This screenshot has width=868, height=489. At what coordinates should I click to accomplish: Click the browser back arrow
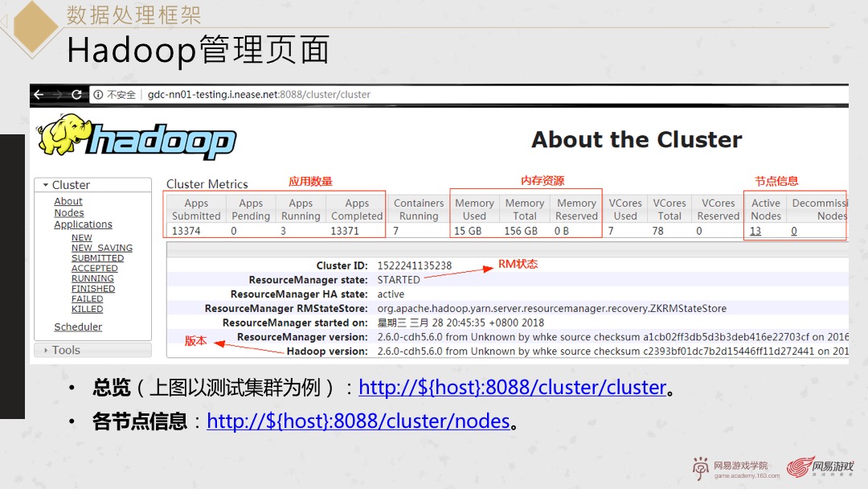click(x=38, y=95)
